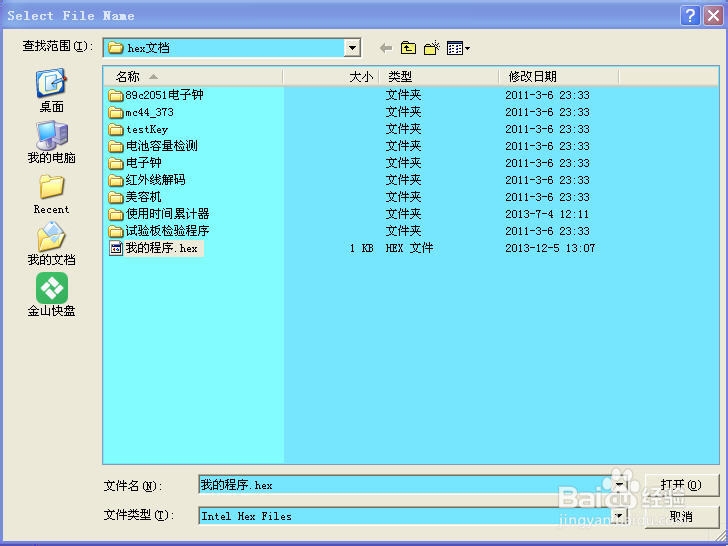Expand the 查找范围 hex文档 dropdown
This screenshot has width=728, height=546.
coord(352,48)
